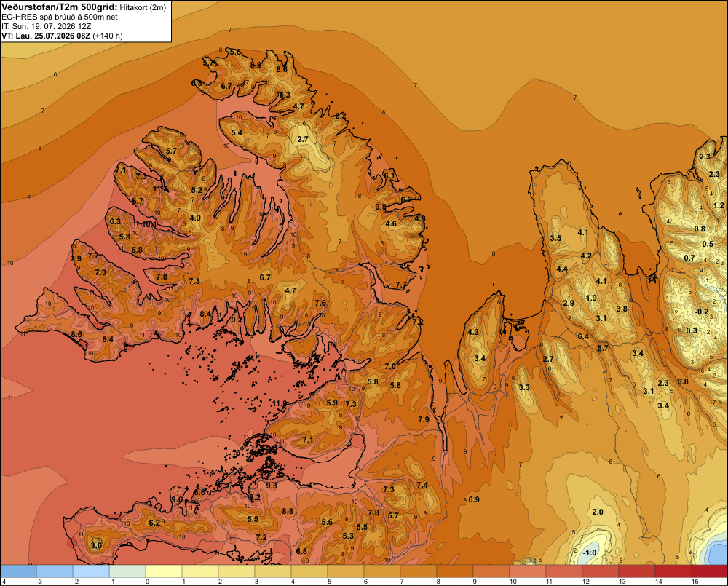Image resolution: width=728 pixels, height=586 pixels.
Task: Click the 3.6 temperature value on the southwest peninsula tip
Action: 96,545
